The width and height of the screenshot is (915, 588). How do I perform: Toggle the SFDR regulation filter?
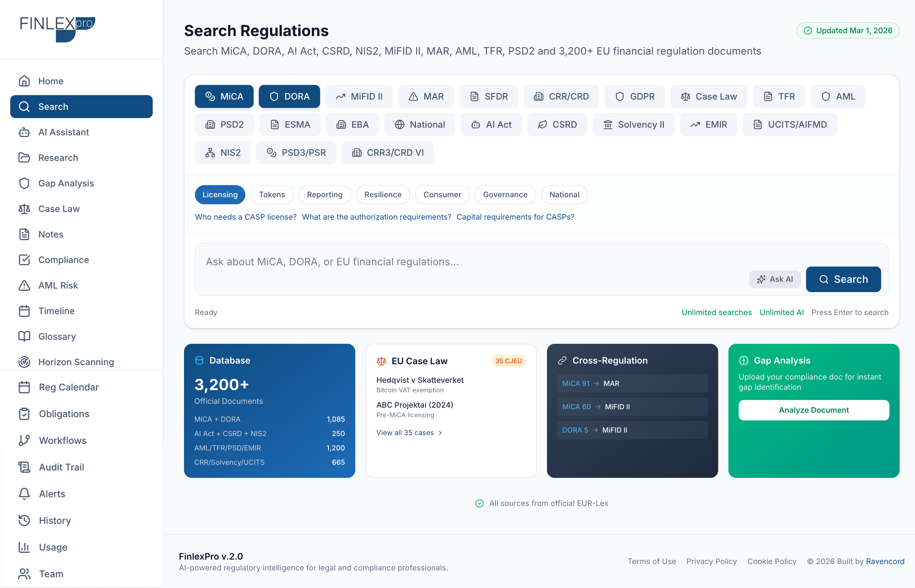488,96
